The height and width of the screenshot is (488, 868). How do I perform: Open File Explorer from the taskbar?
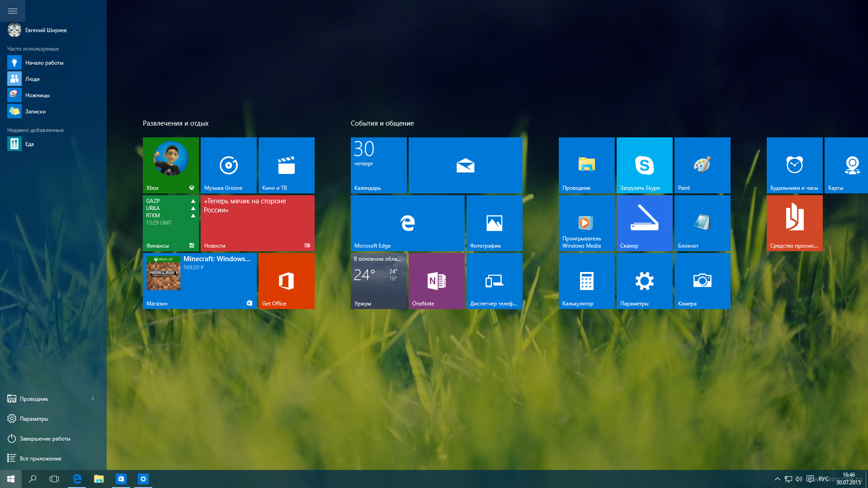click(99, 479)
